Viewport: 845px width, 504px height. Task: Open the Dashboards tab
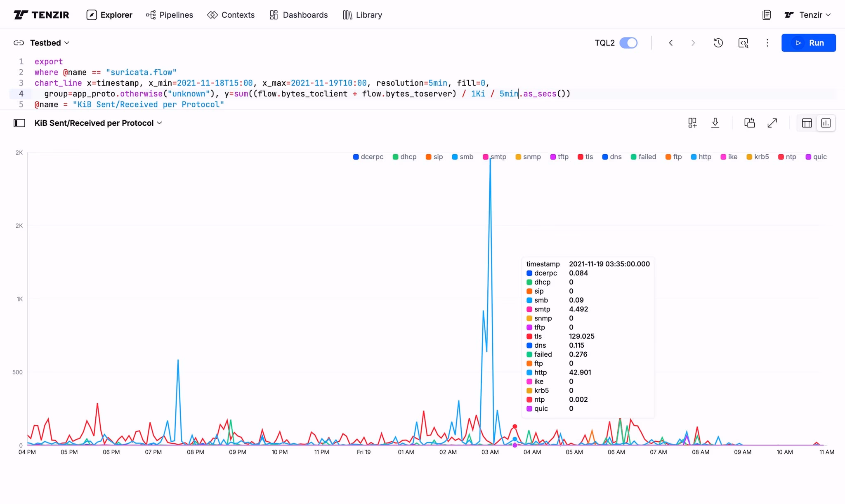pos(299,15)
